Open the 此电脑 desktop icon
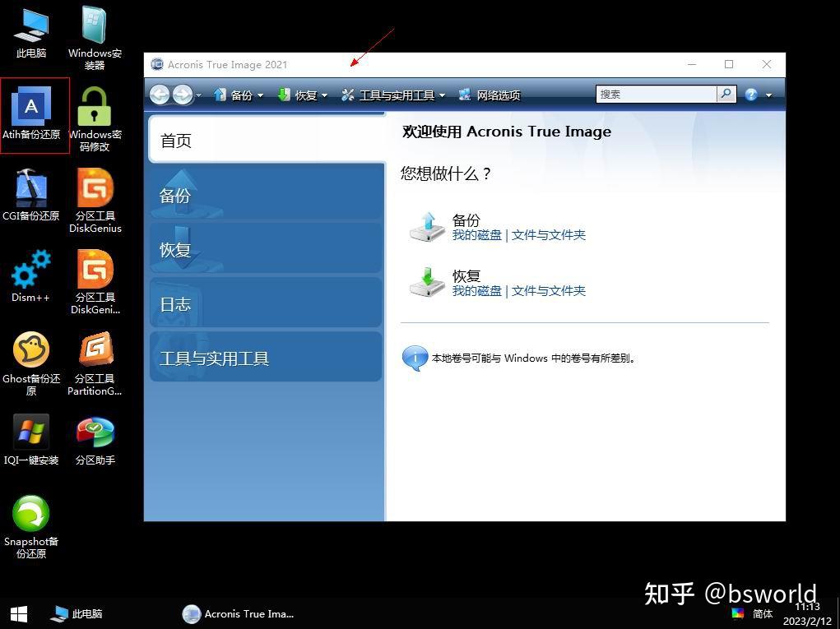840x629 pixels. pos(31,32)
